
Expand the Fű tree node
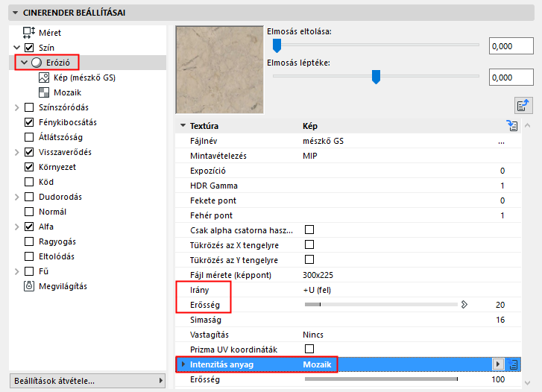16,271
